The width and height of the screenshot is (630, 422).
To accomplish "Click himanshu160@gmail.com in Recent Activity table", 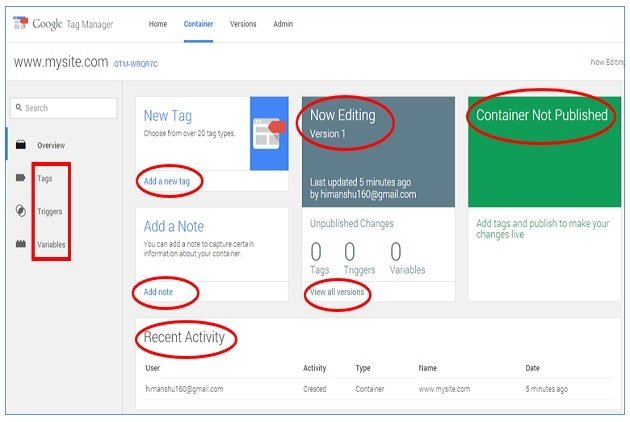I will (x=184, y=389).
